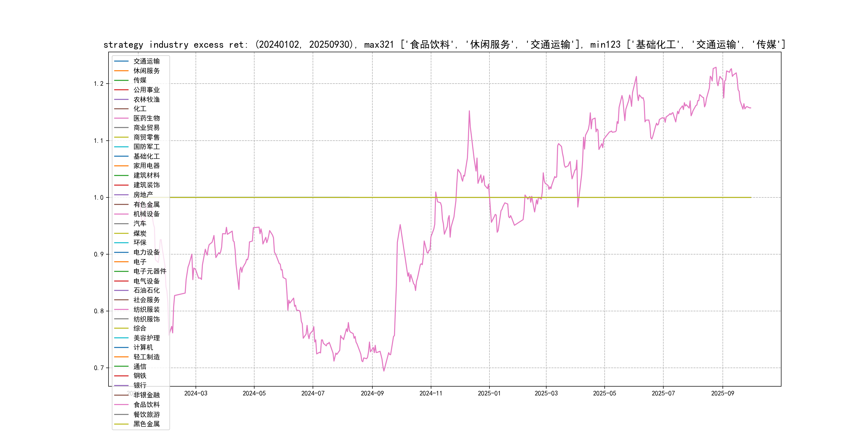Select the 非银金融 legend entry label
This screenshot has width=868, height=434.
[x=147, y=395]
